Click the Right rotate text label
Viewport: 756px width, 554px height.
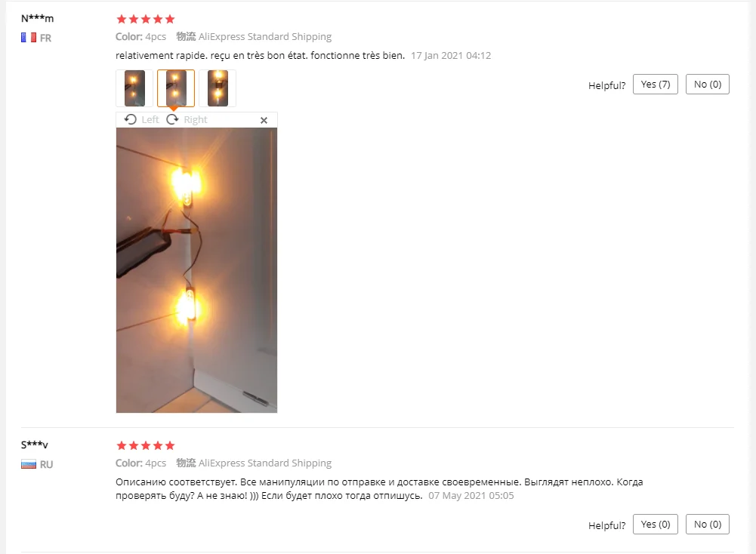(196, 119)
